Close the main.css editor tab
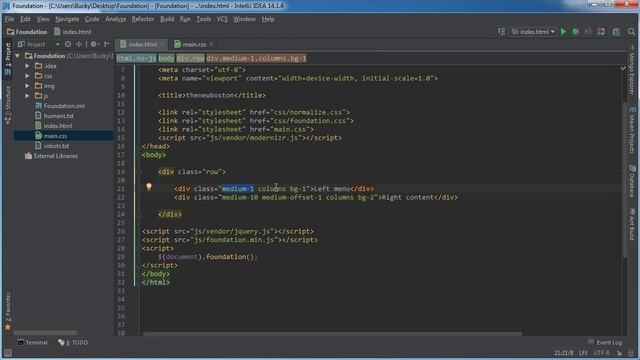 tap(211, 44)
